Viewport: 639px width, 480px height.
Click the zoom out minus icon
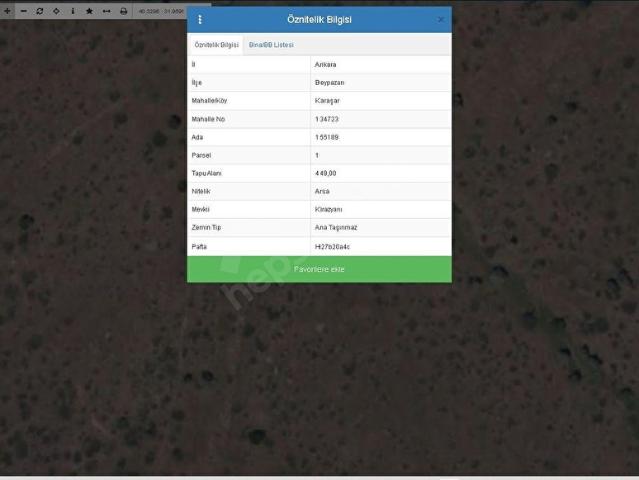tap(23, 10)
